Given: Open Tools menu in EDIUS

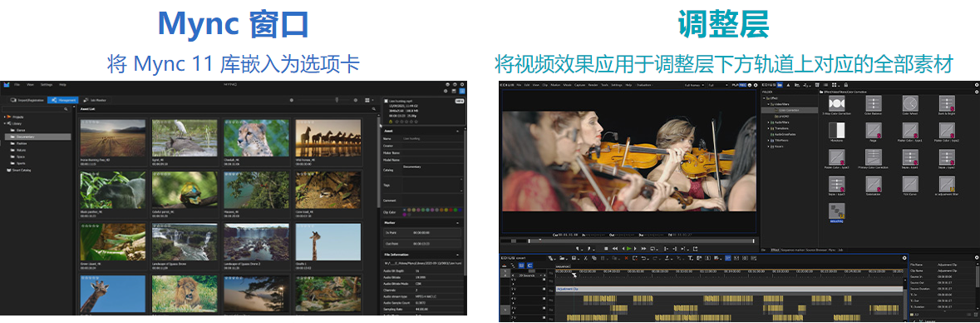Looking at the screenshot, I should (604, 85).
